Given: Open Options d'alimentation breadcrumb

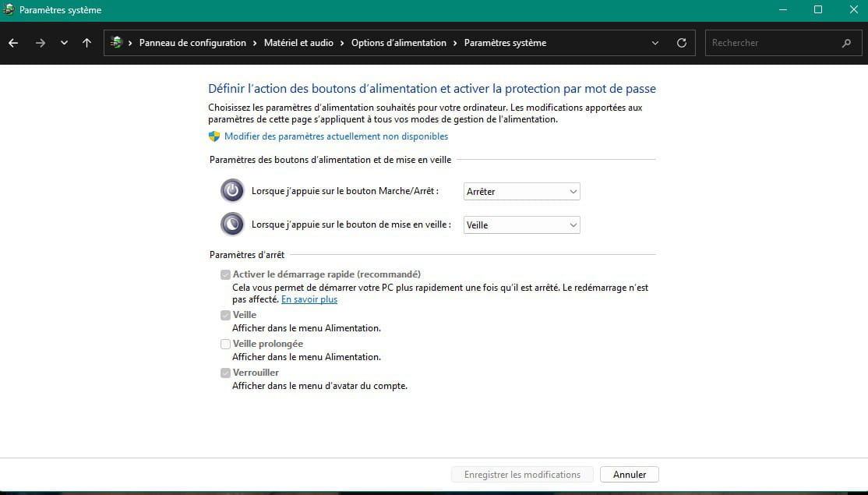Looking at the screenshot, I should pos(399,43).
